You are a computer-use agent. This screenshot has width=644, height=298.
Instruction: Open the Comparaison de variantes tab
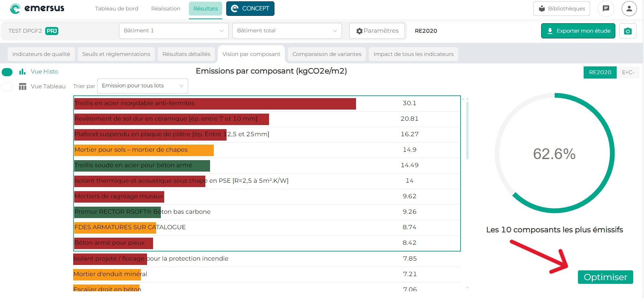coord(327,54)
